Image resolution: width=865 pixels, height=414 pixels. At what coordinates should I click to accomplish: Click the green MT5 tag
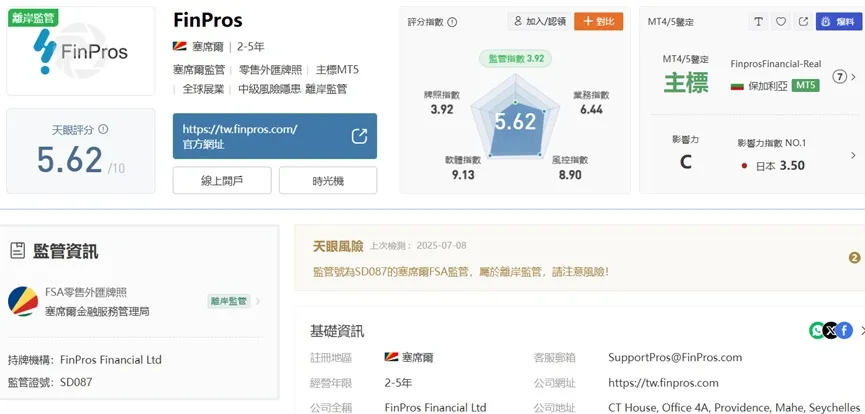tap(805, 86)
